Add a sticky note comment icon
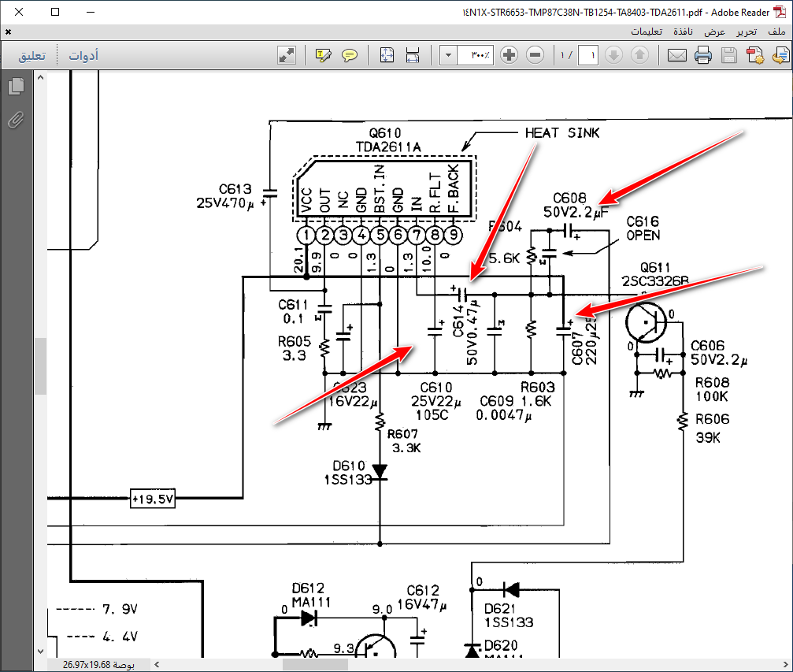 [x=350, y=54]
